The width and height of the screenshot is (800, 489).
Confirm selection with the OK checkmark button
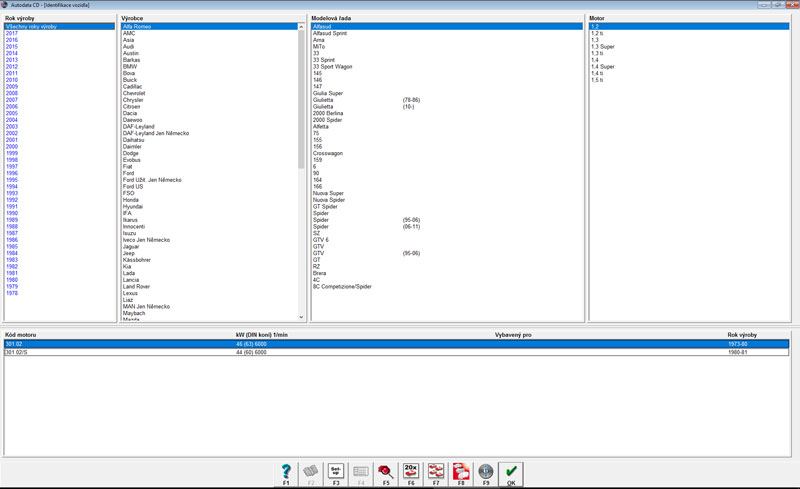(511, 474)
